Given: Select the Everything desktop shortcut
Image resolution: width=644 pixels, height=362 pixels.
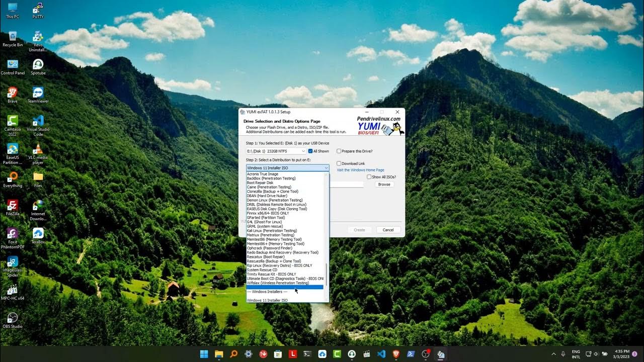Looking at the screenshot, I should (x=13, y=179).
